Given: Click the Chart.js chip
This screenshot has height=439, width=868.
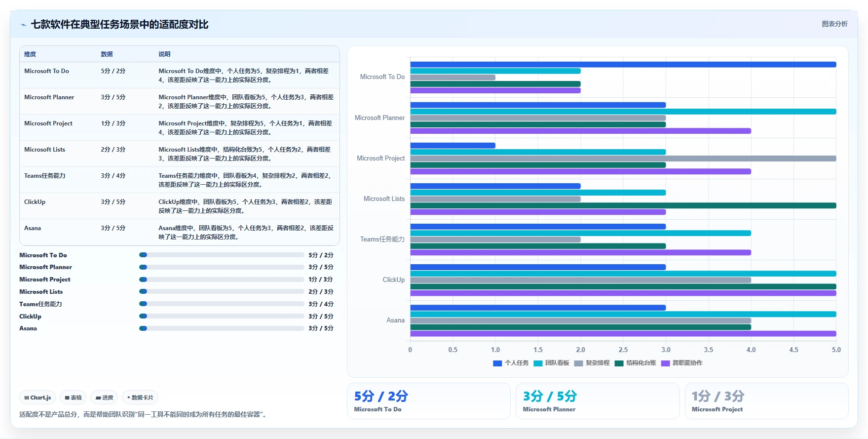Looking at the screenshot, I should (x=38, y=398).
